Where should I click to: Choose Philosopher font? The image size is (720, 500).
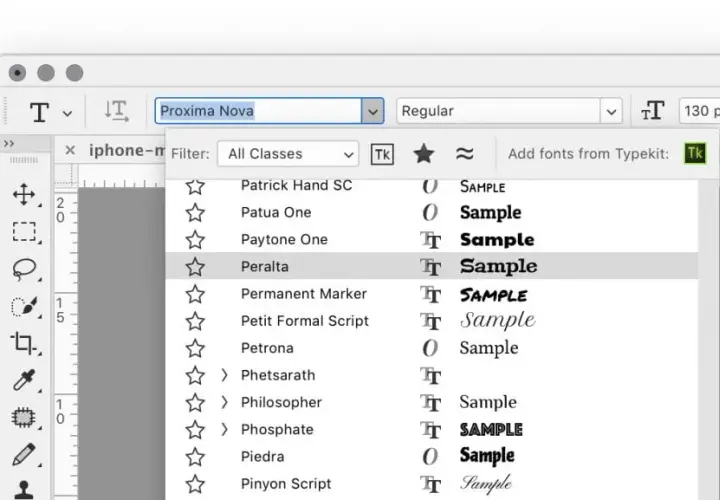click(281, 402)
